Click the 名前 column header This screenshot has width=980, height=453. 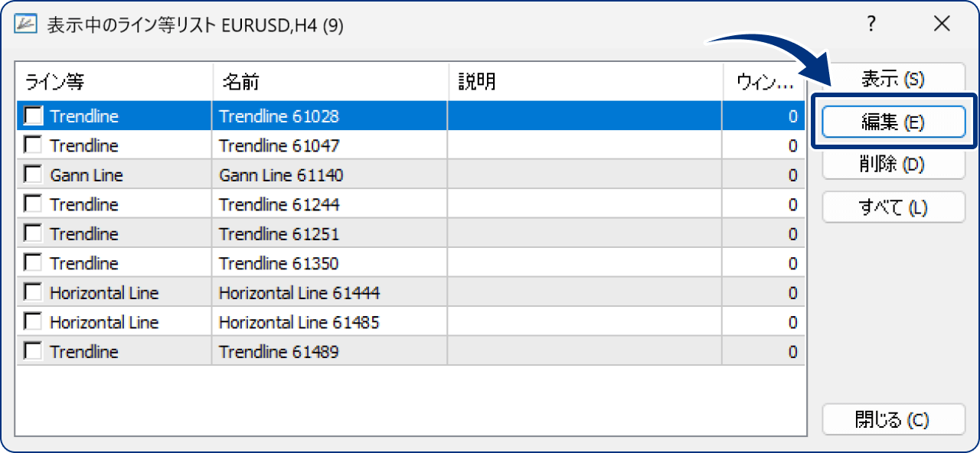coord(329,82)
